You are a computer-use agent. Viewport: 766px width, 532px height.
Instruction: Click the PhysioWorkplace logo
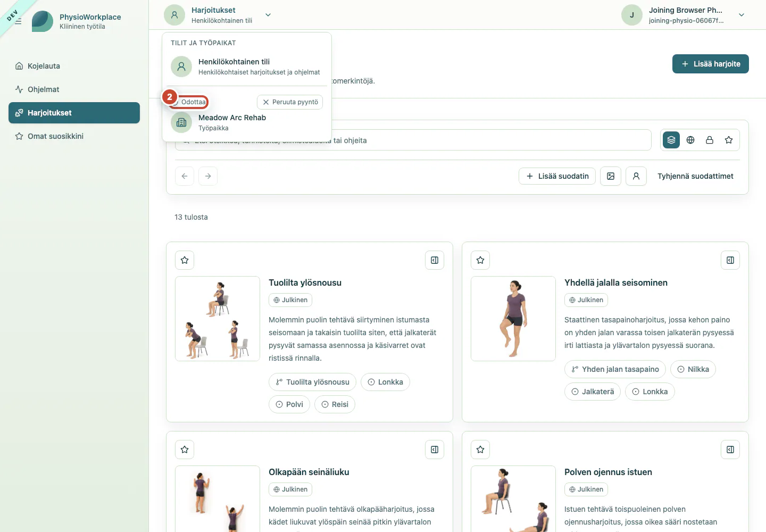click(43, 21)
